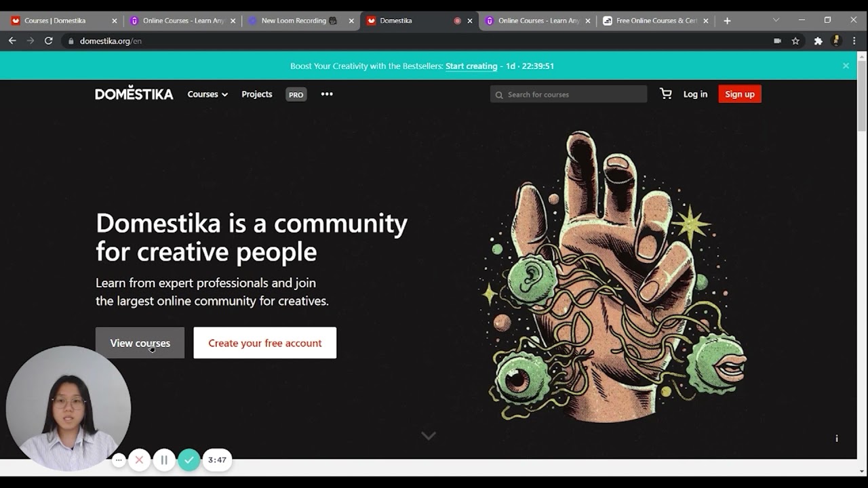Expand the Courses dropdown menu
The image size is (868, 488).
click(208, 94)
